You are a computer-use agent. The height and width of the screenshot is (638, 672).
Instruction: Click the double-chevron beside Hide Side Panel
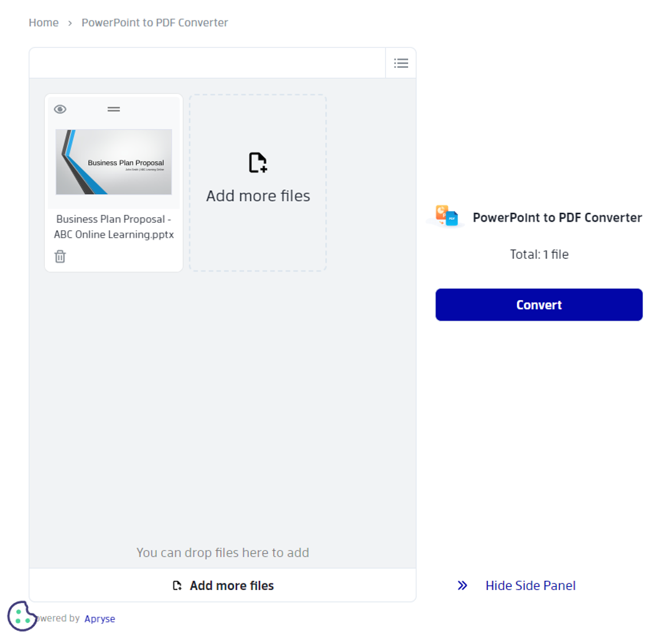[x=462, y=585]
